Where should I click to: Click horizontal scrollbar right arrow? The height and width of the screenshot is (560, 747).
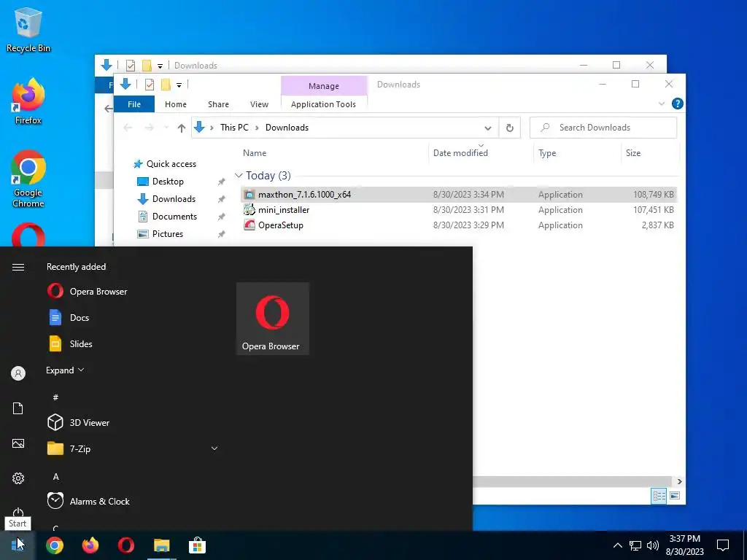coord(679,481)
